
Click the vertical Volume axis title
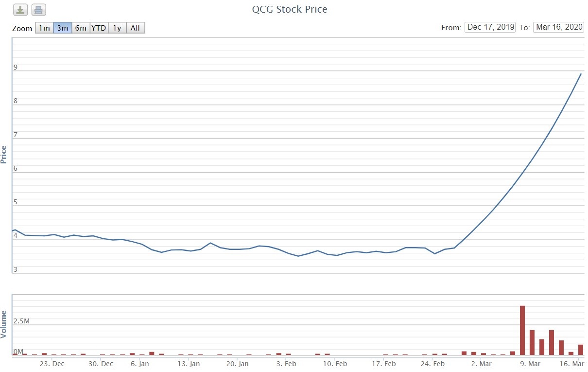click(4, 325)
